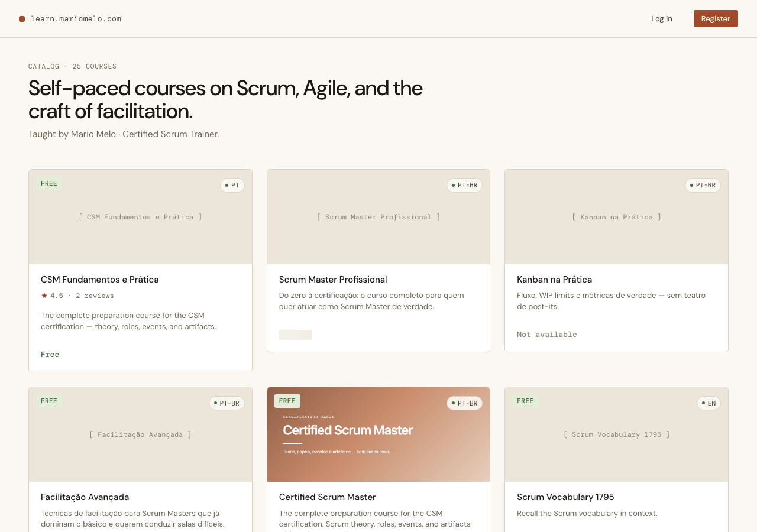Click the FREE badge on Facilitação Avançada
The image size is (757, 532).
pyautogui.click(x=49, y=401)
